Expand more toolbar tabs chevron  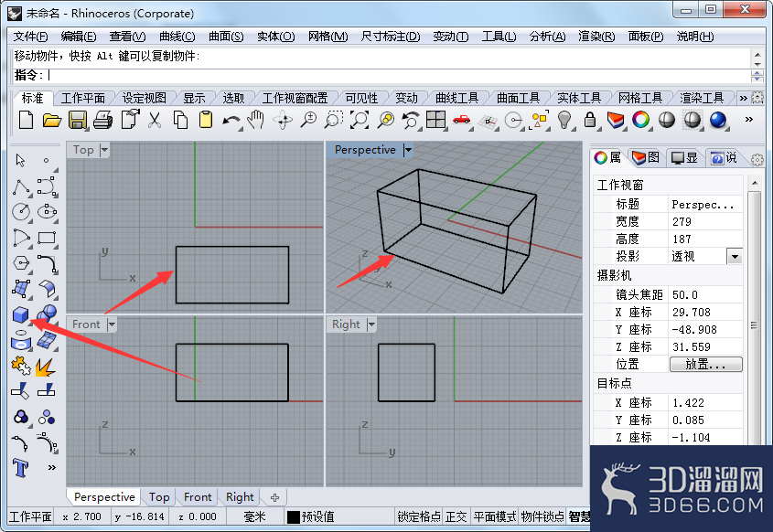tap(743, 98)
